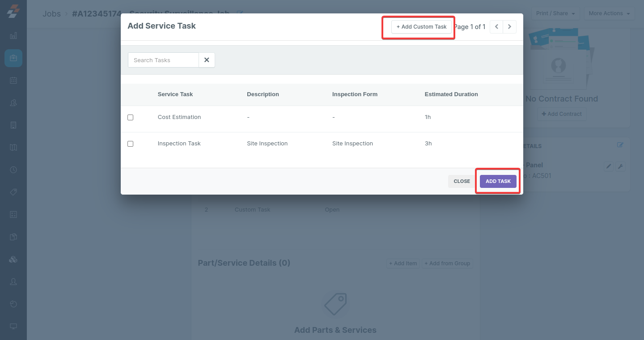Click the wrench icon beside the panel
This screenshot has height=340, width=644.
[620, 166]
